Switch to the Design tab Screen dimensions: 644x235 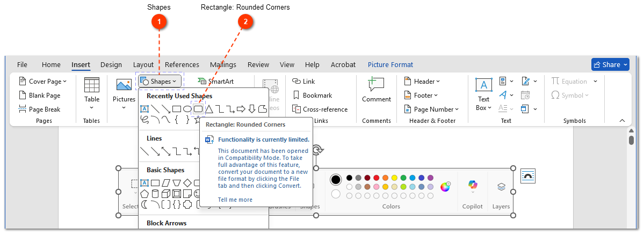point(111,64)
